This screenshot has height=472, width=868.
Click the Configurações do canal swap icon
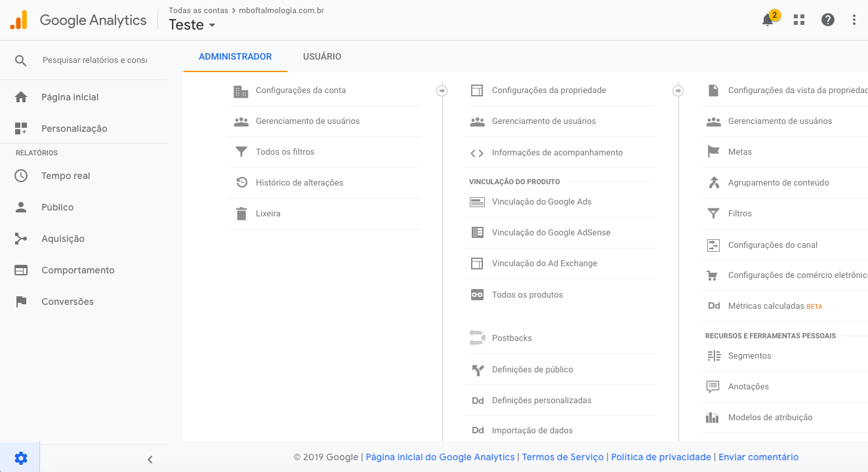click(x=713, y=245)
